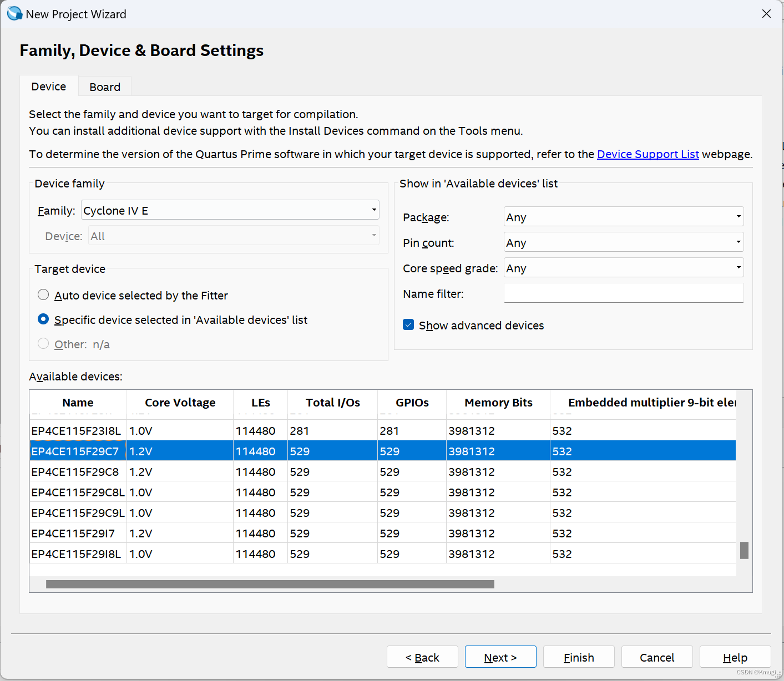
Task: Click the Memory Bits column header
Action: [498, 403]
